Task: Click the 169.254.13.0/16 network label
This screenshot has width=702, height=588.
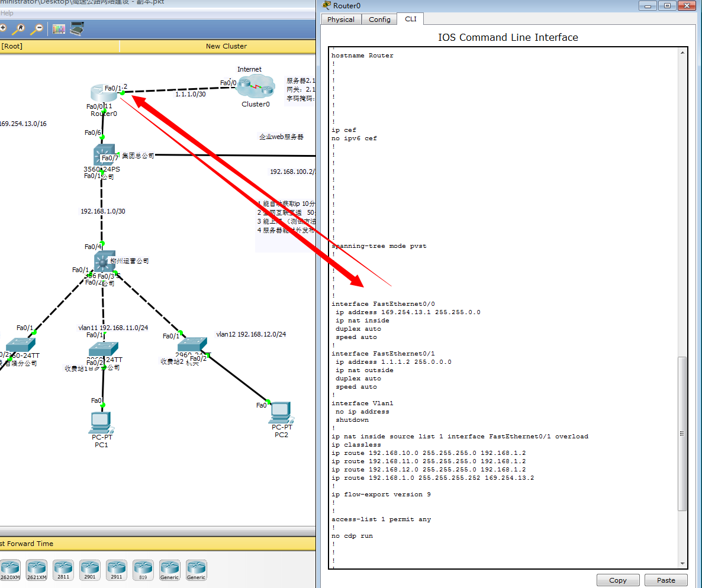Action: click(x=23, y=124)
